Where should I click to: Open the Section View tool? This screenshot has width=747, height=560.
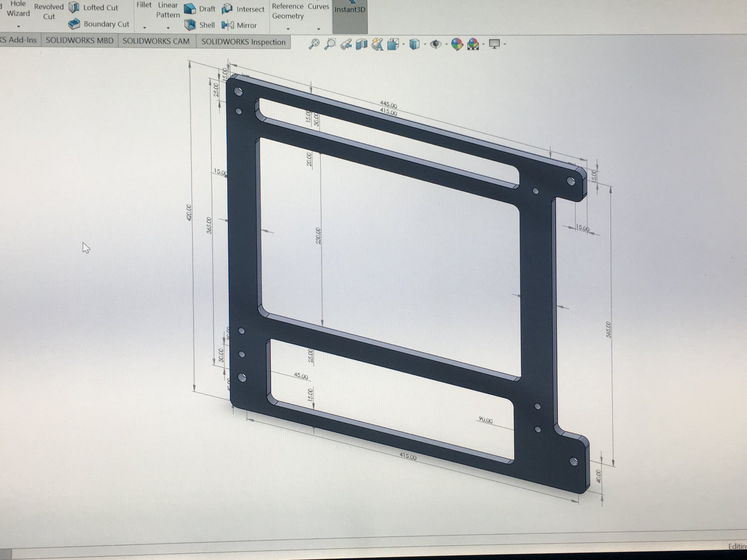click(x=361, y=44)
